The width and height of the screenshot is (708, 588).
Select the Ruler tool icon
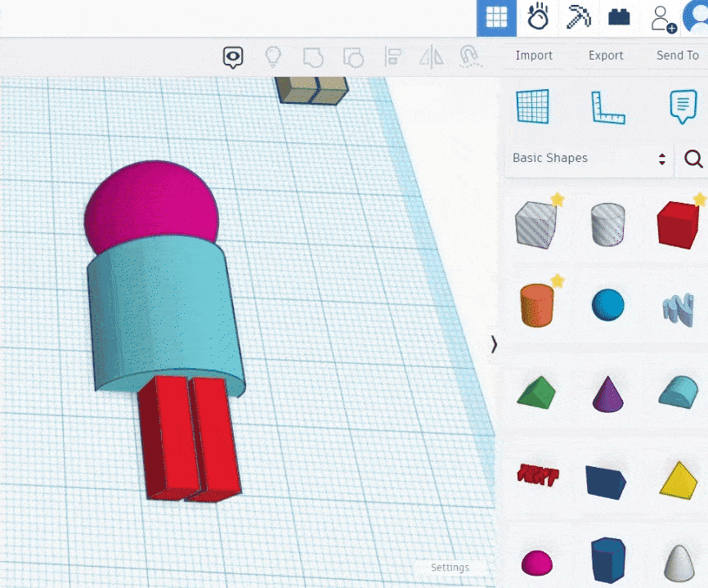(x=608, y=107)
